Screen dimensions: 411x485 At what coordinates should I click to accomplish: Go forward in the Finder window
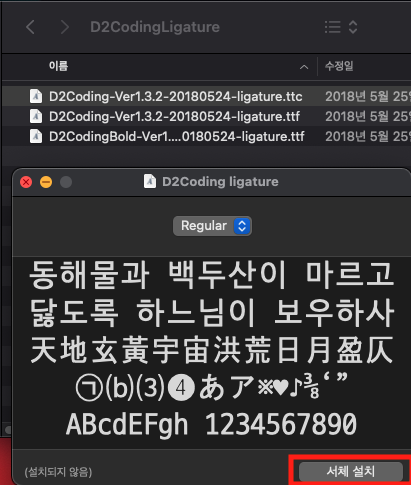point(65,27)
